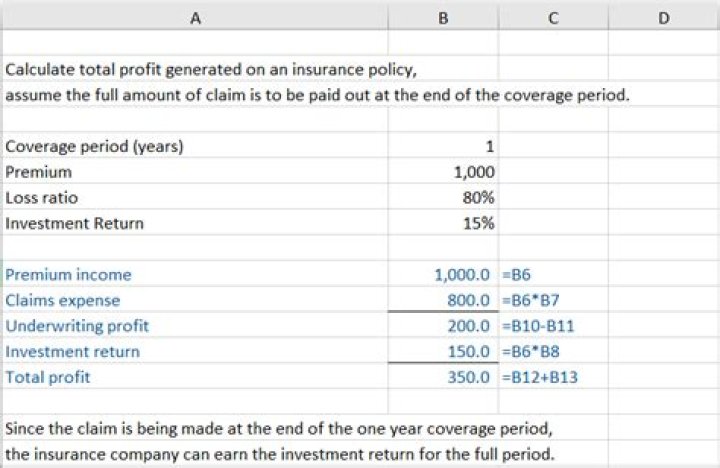Select the 'Coverage period (years)' label cell
This screenshot has height=468, width=720.
(x=195, y=146)
